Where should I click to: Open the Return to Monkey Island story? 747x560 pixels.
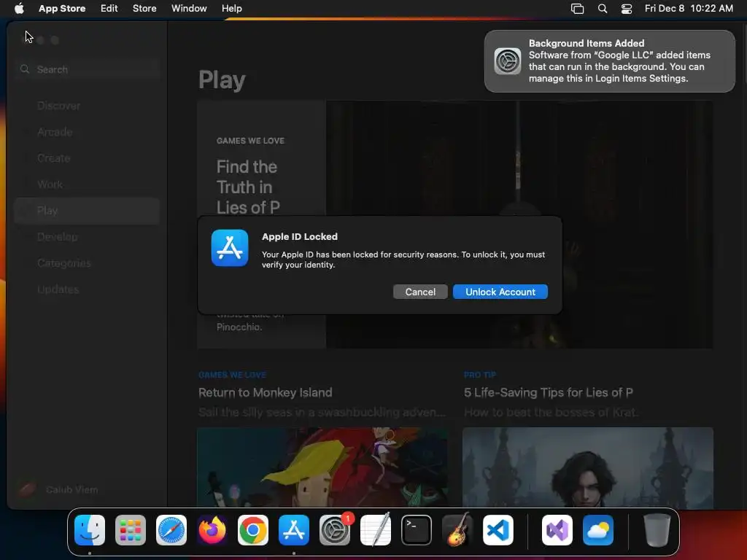point(265,392)
